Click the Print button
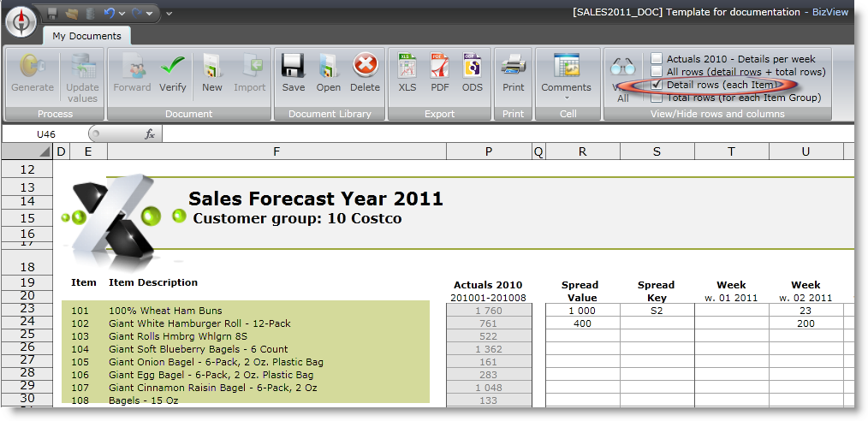The width and height of the screenshot is (868, 421). click(x=513, y=73)
